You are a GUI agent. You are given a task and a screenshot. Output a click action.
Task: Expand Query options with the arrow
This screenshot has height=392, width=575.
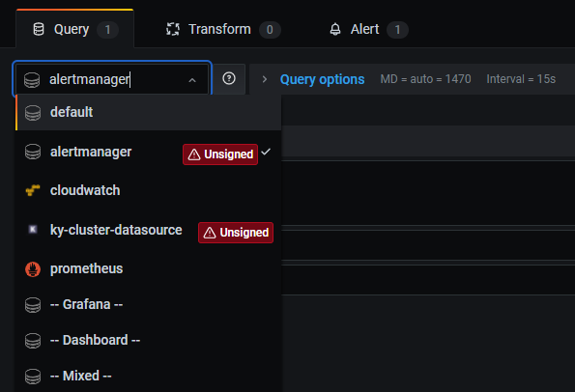point(265,79)
